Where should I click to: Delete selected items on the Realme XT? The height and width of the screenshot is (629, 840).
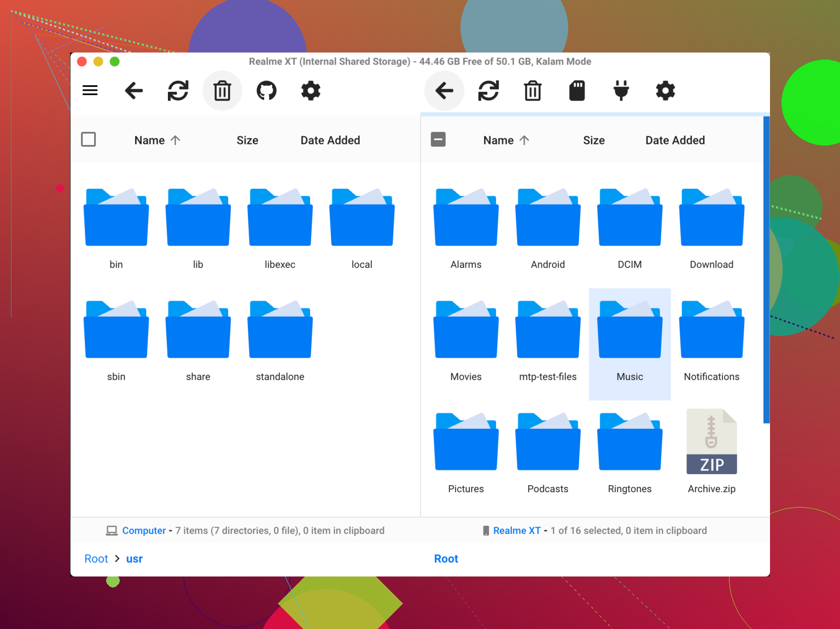[x=533, y=91]
